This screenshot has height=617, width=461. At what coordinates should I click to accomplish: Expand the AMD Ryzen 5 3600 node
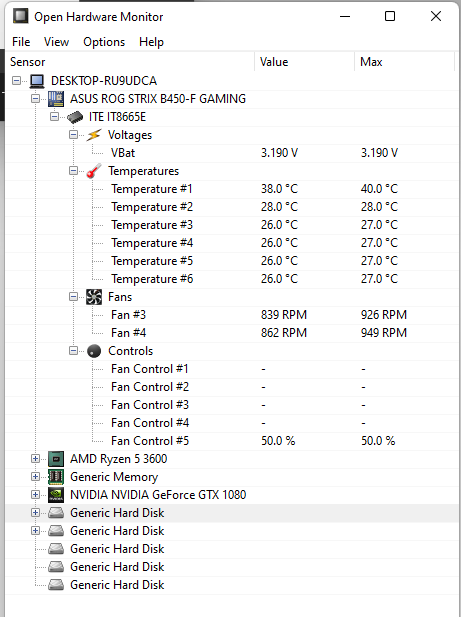(35, 459)
